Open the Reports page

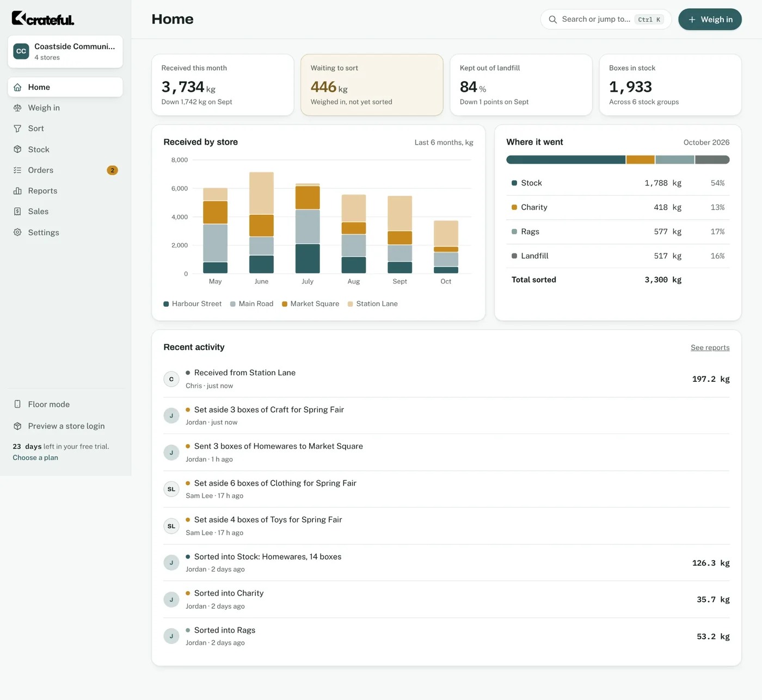point(65,191)
